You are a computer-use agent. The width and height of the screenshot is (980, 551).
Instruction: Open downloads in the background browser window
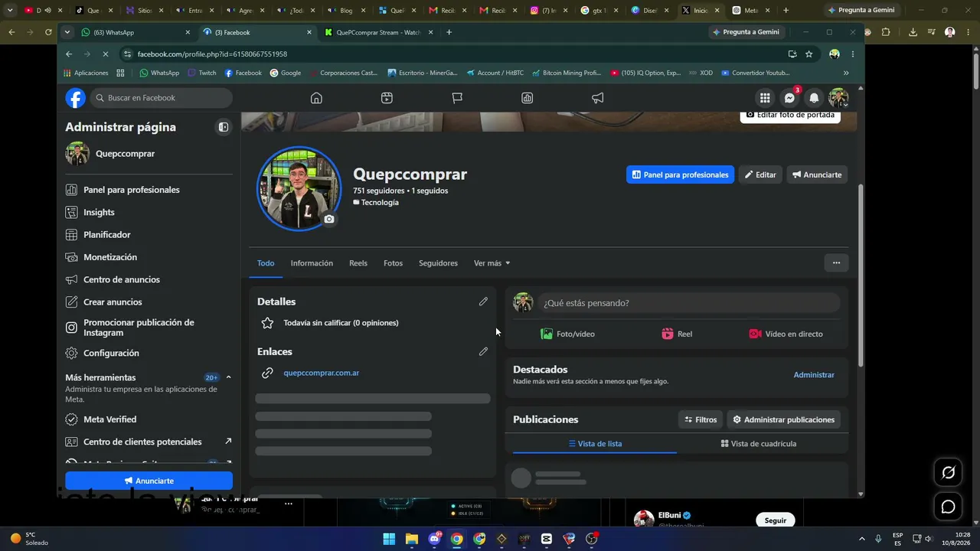point(913,32)
